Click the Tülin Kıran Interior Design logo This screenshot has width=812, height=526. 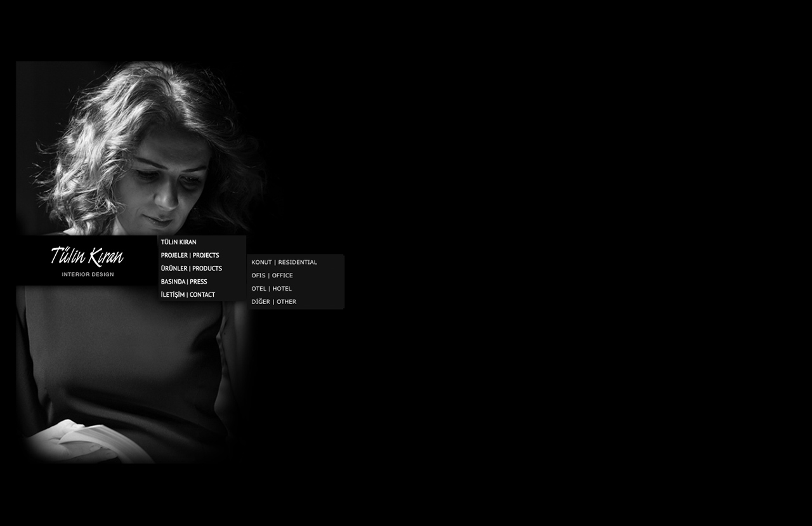click(x=87, y=261)
